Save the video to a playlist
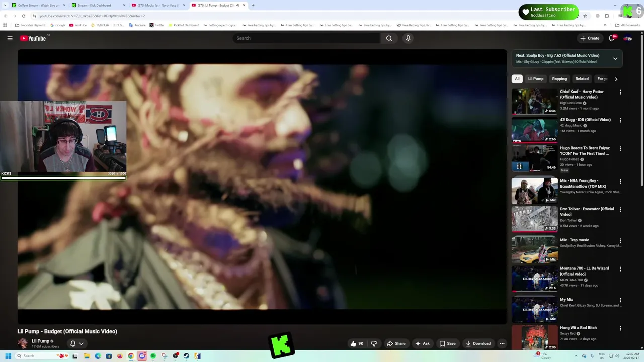644x362 pixels. (x=447, y=344)
